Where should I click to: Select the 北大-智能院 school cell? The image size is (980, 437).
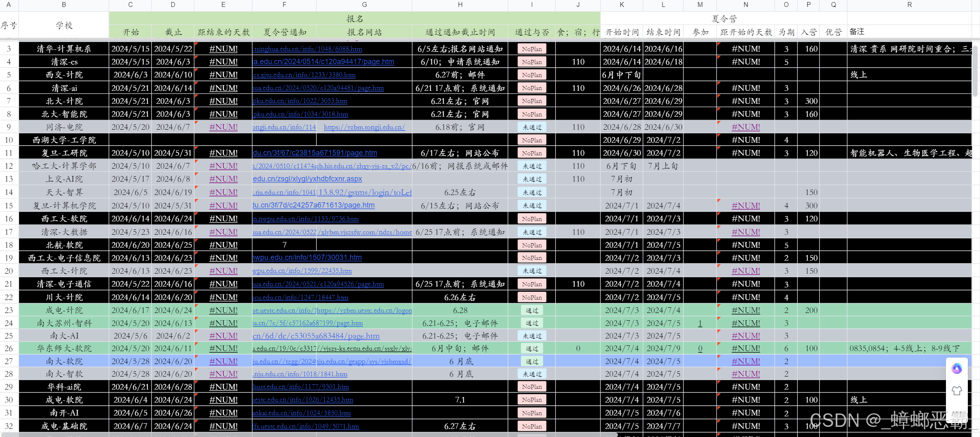tap(64, 114)
